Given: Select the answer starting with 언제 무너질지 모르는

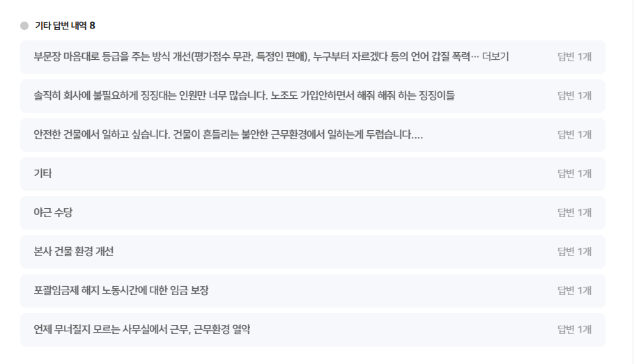Looking at the screenshot, I should tap(141, 329).
